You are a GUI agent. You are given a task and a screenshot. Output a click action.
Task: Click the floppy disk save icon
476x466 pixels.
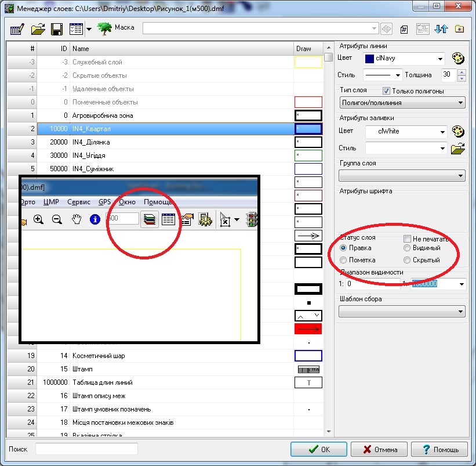pyautogui.click(x=56, y=28)
